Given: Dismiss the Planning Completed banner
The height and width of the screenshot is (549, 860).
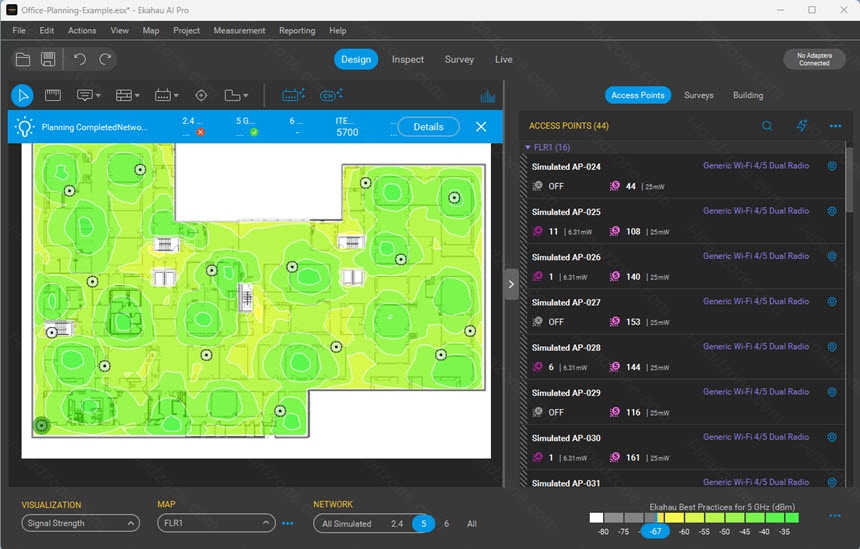Looking at the screenshot, I should pos(481,127).
